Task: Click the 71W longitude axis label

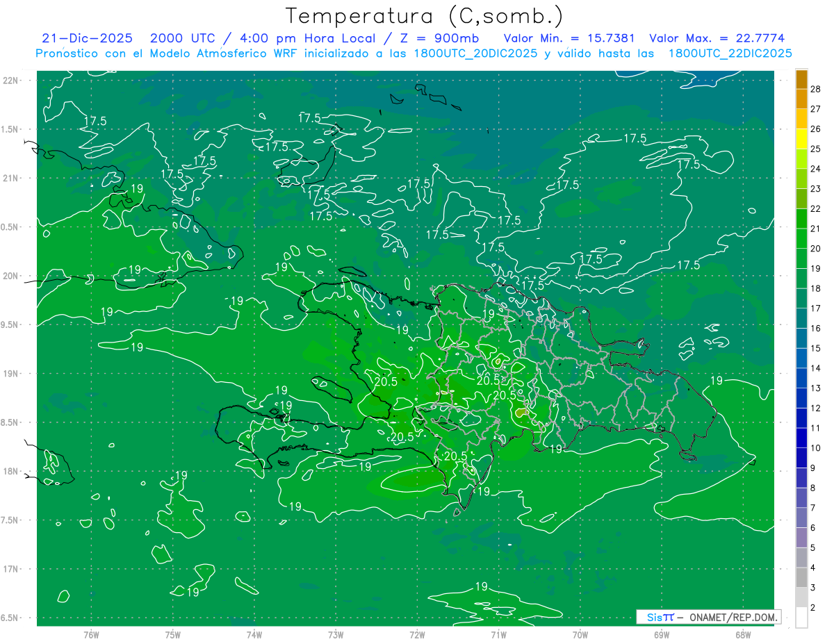Action: 498,635
